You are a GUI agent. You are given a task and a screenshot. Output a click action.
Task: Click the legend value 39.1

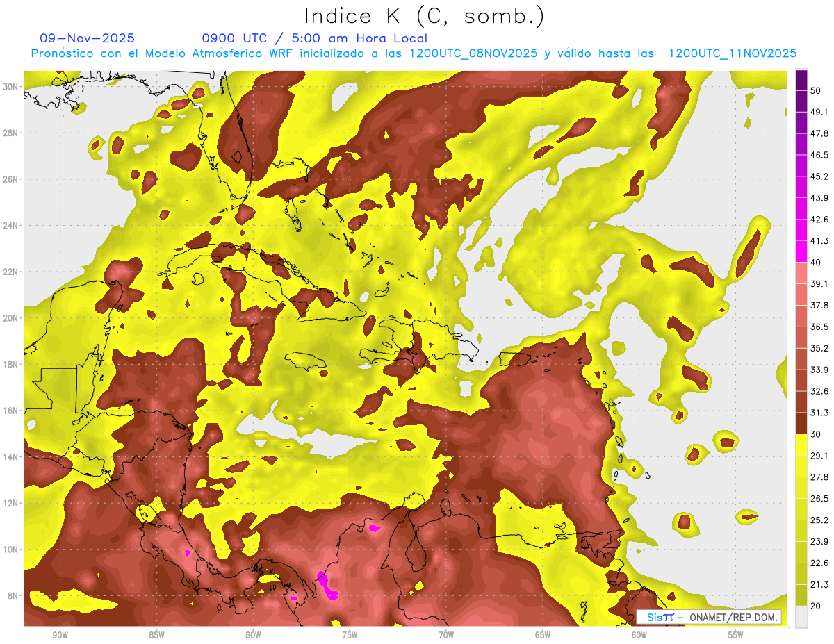[x=819, y=283]
